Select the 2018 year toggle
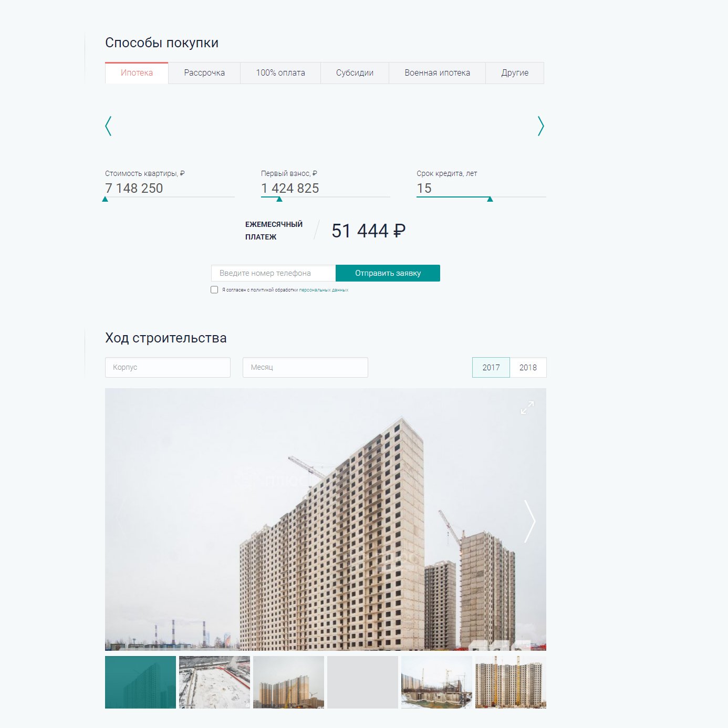This screenshot has width=728, height=728. (x=528, y=368)
